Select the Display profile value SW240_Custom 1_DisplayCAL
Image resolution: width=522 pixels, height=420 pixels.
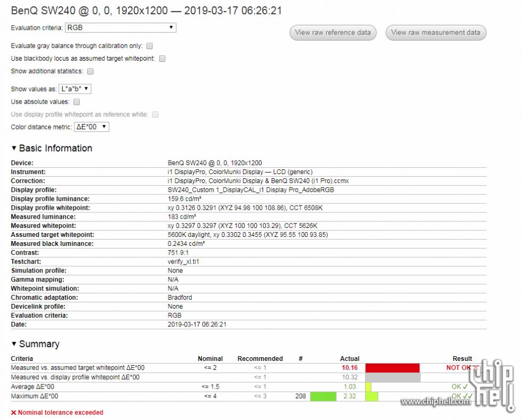point(251,190)
